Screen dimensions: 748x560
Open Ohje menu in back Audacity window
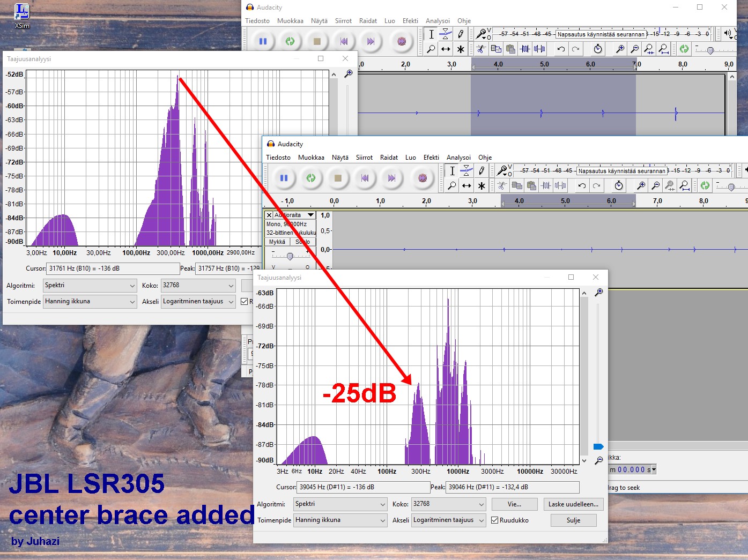464,21
